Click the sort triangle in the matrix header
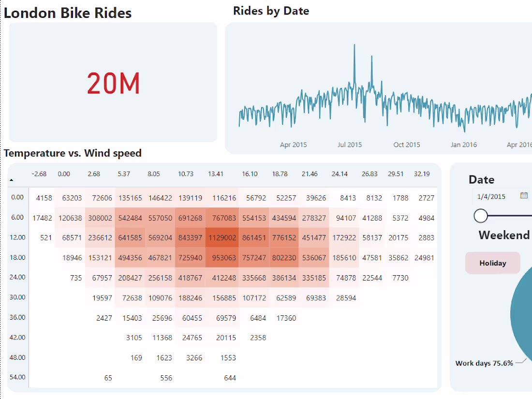 tap(12, 179)
